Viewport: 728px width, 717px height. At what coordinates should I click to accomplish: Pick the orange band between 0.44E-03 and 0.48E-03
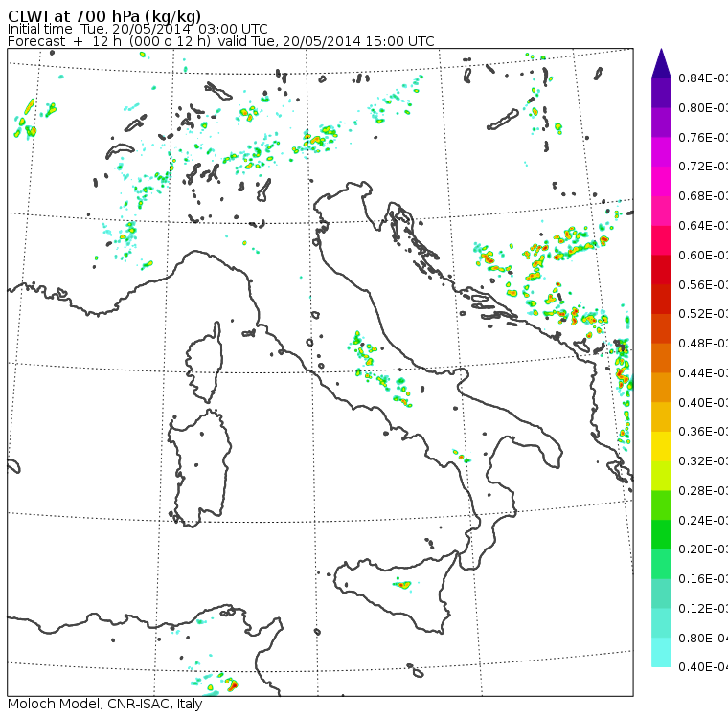661,358
